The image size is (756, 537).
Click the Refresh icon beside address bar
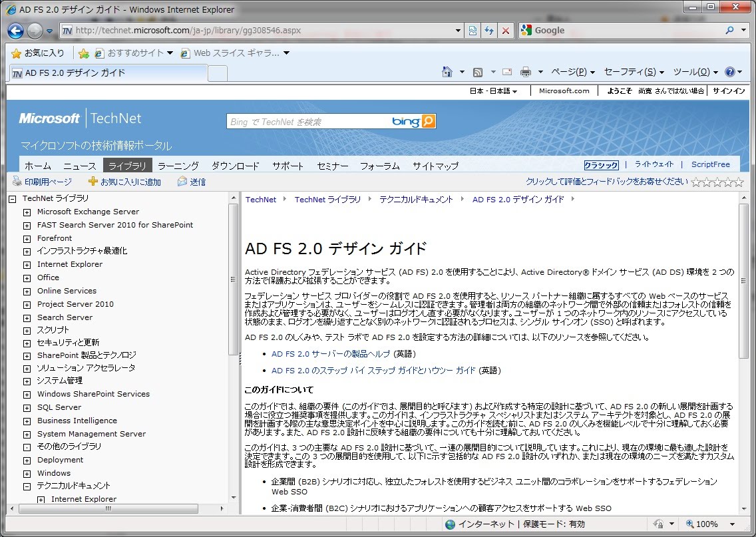point(489,31)
